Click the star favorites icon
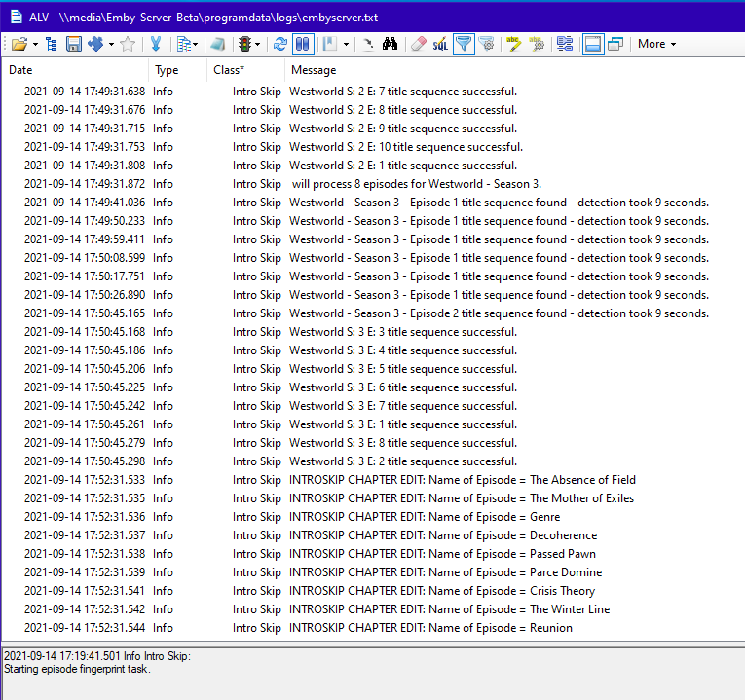 pyautogui.click(x=128, y=44)
